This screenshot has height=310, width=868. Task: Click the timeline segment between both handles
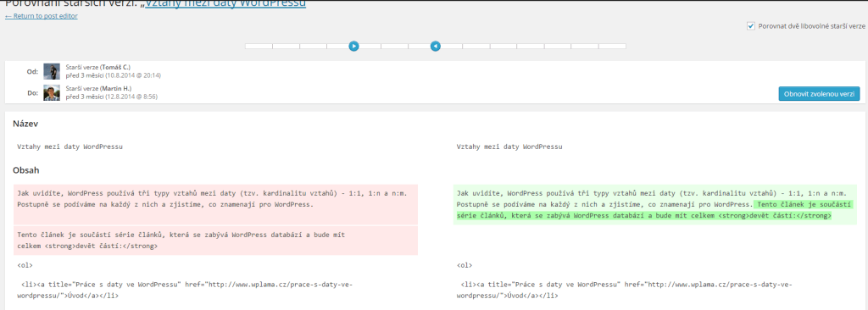pos(395,47)
